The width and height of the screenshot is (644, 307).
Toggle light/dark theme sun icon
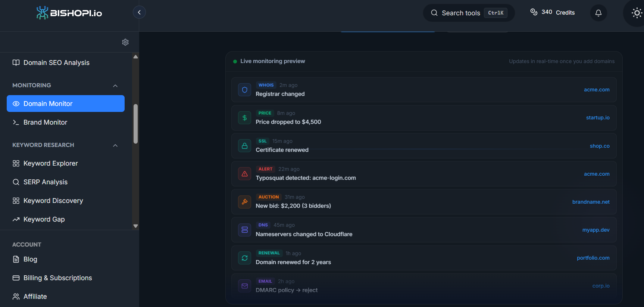click(x=637, y=13)
